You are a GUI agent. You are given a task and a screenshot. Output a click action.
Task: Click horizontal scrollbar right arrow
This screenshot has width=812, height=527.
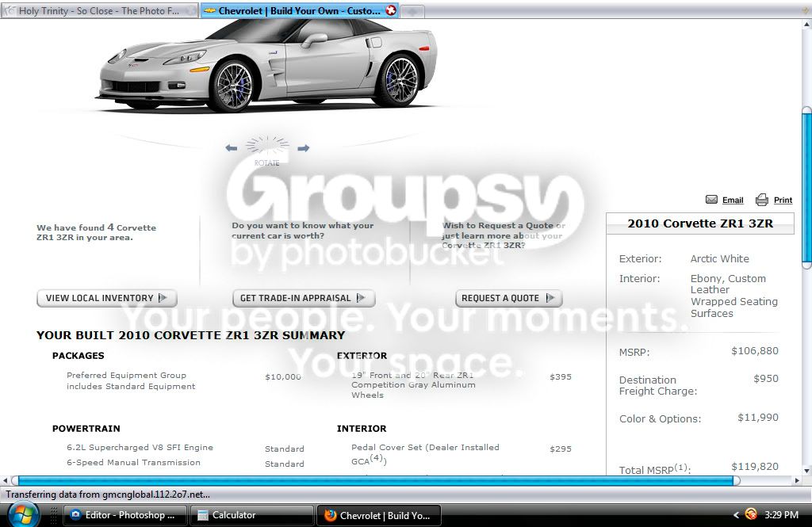coord(797,480)
